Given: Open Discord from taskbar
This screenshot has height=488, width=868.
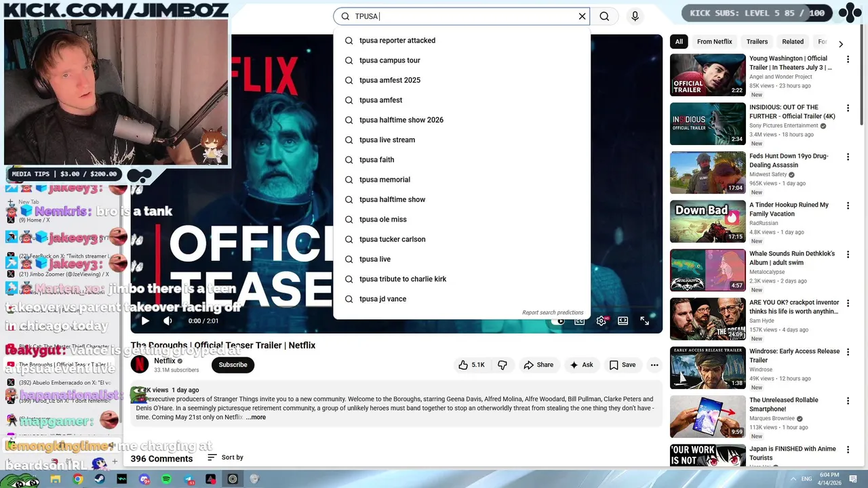Looking at the screenshot, I should (x=144, y=479).
